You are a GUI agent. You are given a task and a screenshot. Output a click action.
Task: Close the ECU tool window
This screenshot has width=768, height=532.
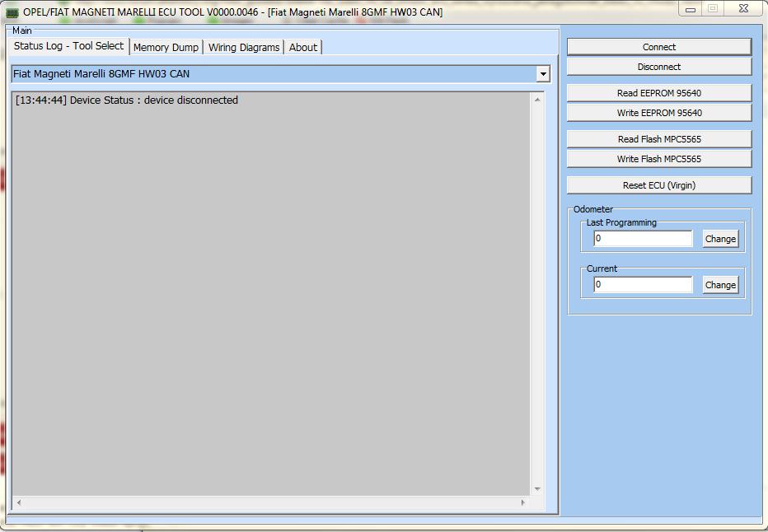pos(743,8)
